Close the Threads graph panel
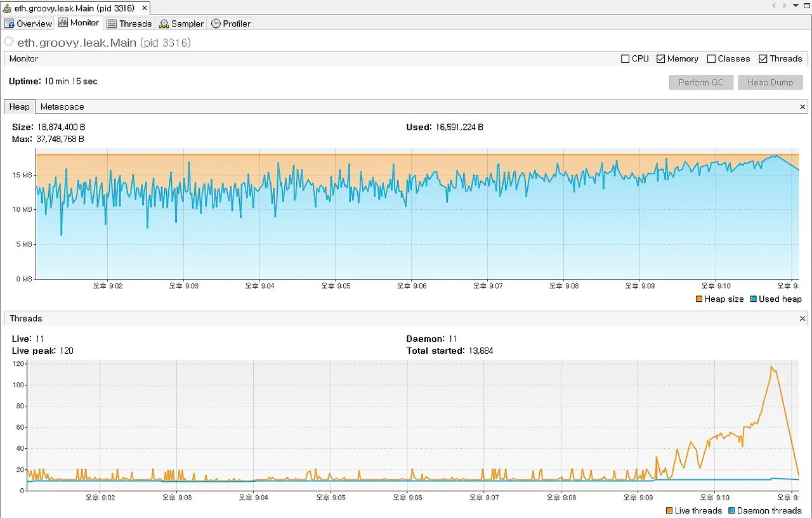 point(802,318)
